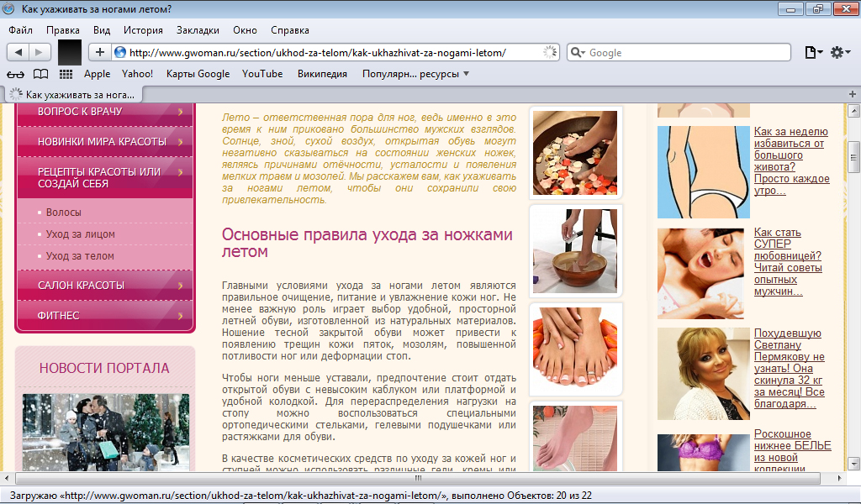This screenshot has width=861, height=504.
Task: Open the feet in rose petals photo
Action: (575, 153)
